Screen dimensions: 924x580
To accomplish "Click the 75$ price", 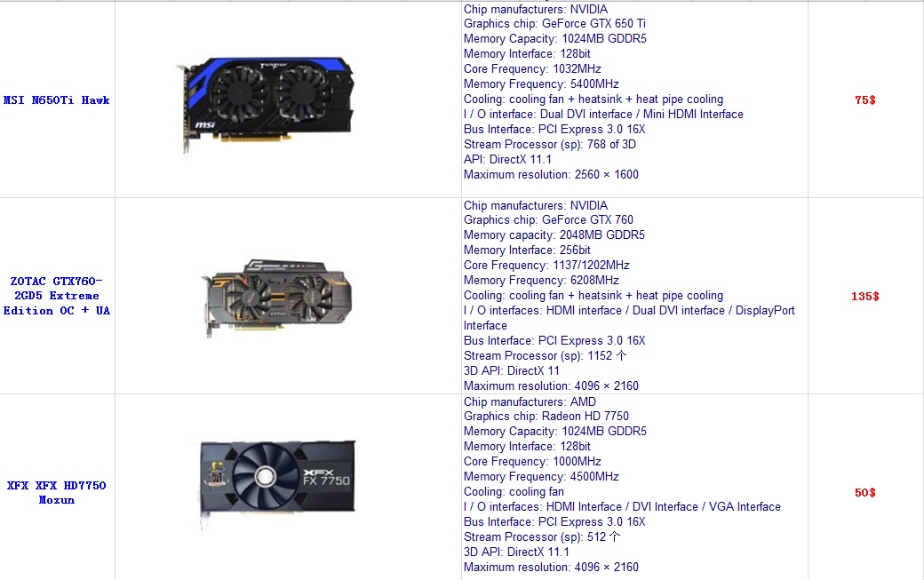I will tap(865, 100).
